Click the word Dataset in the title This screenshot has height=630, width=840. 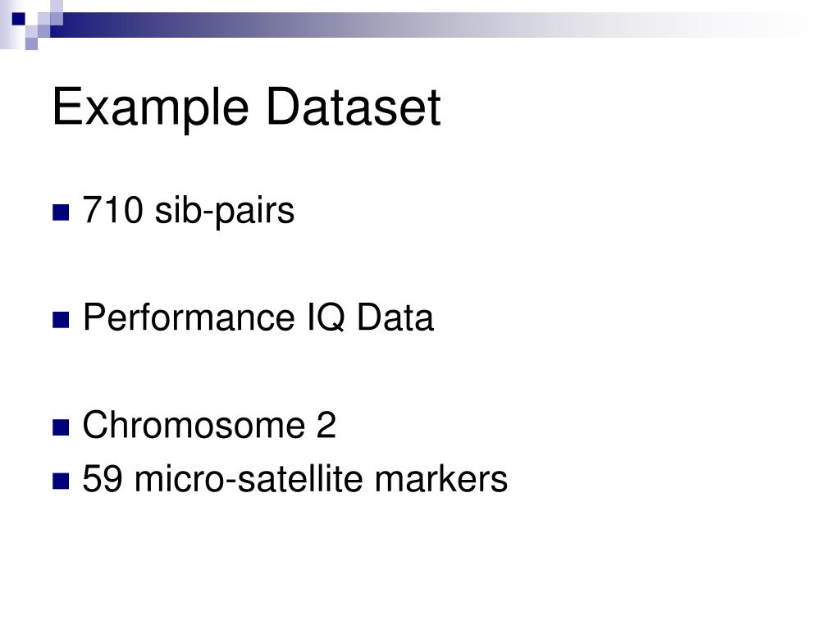click(354, 107)
